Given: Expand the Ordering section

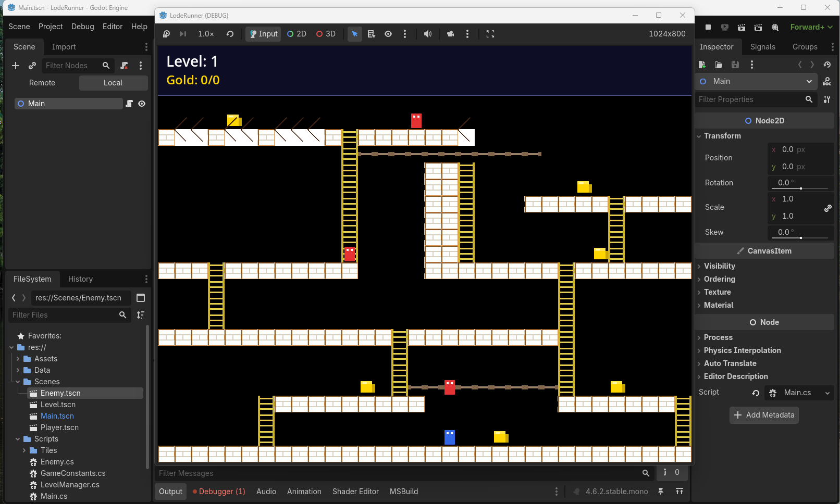Looking at the screenshot, I should 719,279.
